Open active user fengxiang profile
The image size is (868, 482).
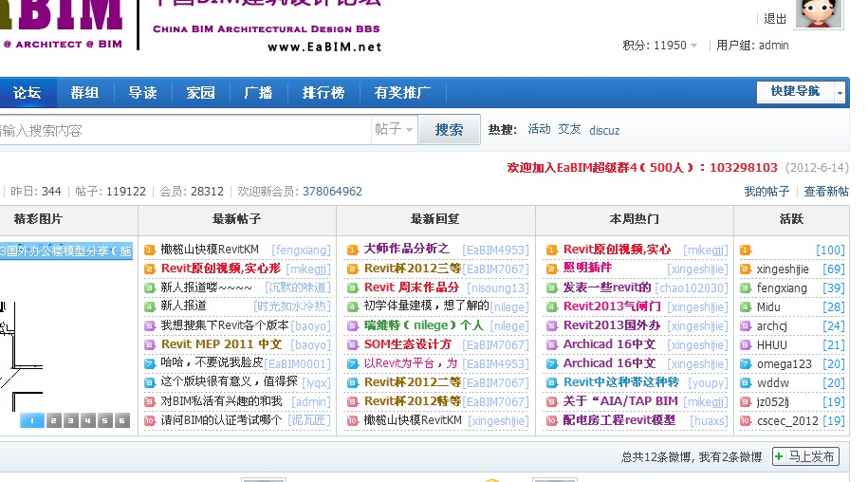[782, 288]
